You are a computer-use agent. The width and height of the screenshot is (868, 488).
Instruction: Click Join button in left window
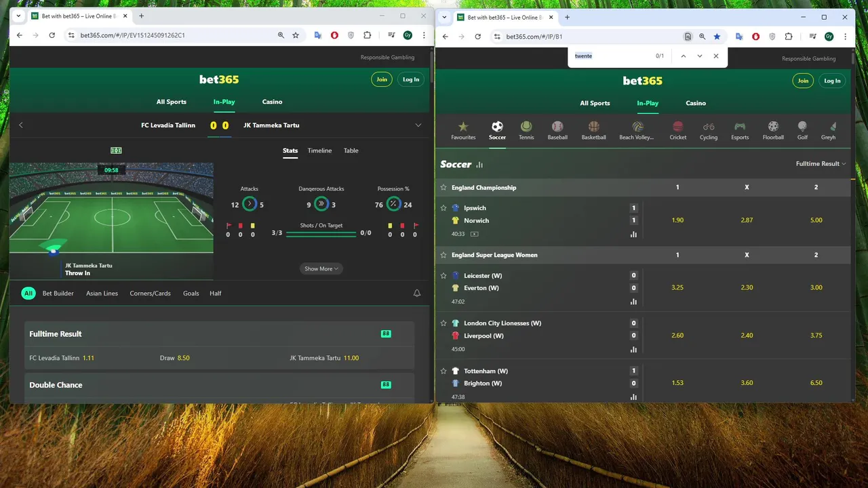[382, 79]
